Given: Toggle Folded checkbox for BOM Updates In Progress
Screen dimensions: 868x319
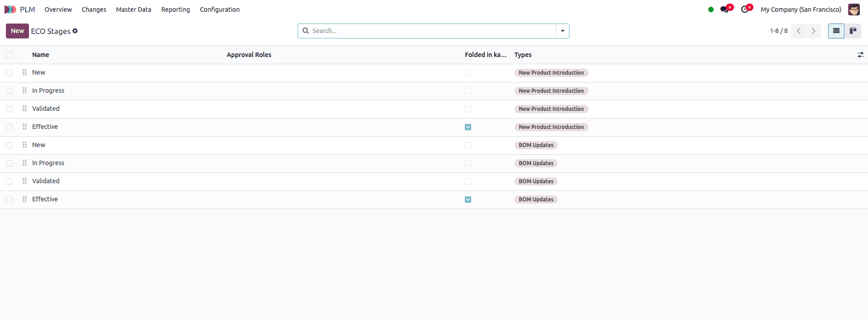Looking at the screenshot, I should point(468,163).
